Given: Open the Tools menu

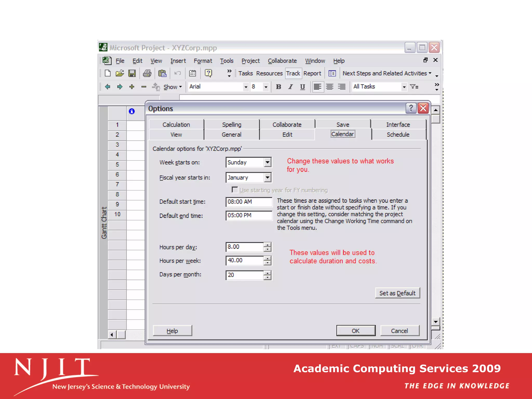Looking at the screenshot, I should [x=227, y=61].
